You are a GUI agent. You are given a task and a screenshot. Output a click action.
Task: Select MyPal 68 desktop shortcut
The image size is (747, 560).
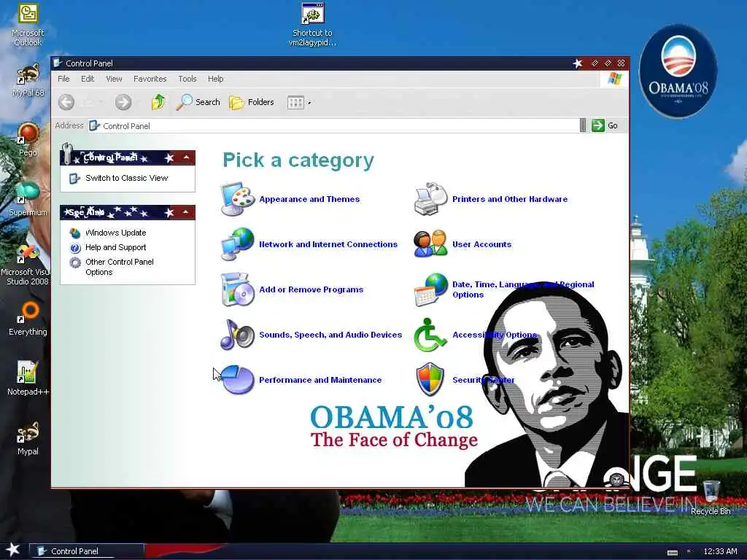click(x=28, y=80)
